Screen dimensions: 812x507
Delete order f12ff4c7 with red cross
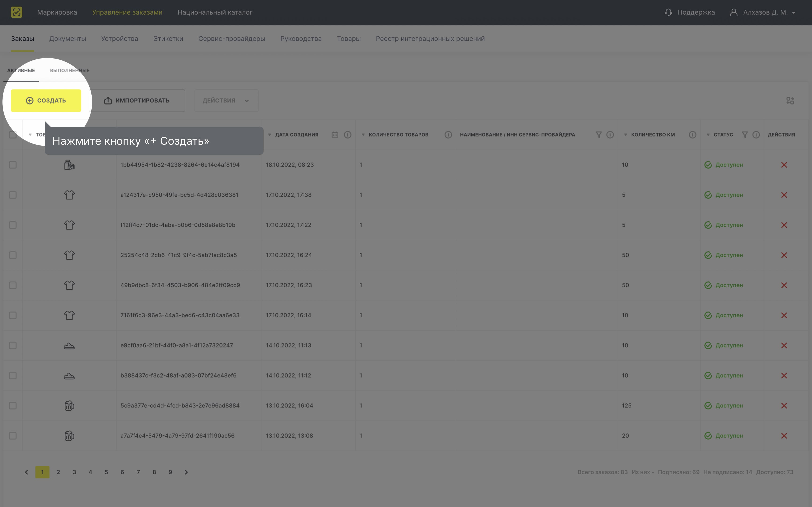click(784, 225)
